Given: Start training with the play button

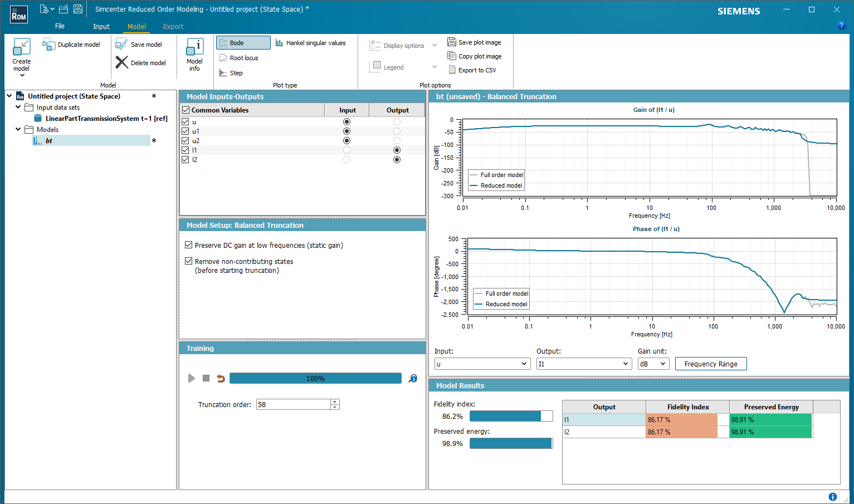Looking at the screenshot, I should 192,378.
